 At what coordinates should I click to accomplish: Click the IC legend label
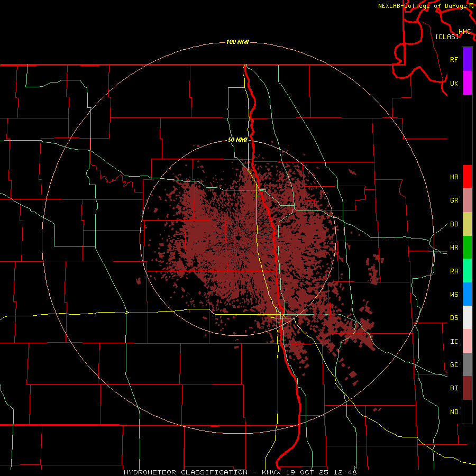click(454, 342)
